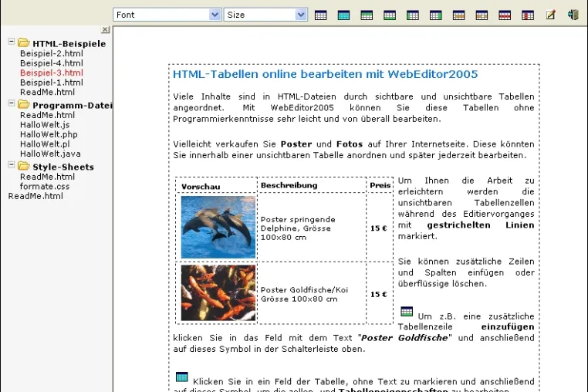
Task: Click the table icon with green top row
Action: click(367, 15)
